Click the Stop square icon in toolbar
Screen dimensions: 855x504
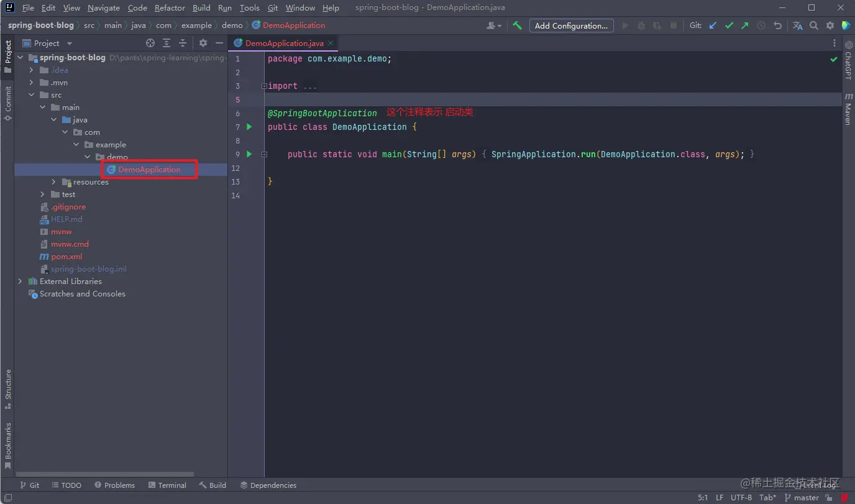[674, 25]
